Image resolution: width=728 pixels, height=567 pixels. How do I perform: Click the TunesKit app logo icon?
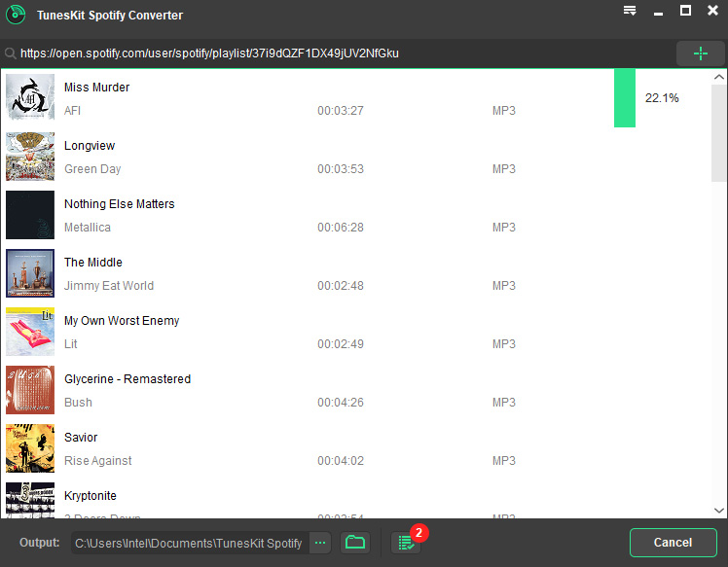click(15, 15)
